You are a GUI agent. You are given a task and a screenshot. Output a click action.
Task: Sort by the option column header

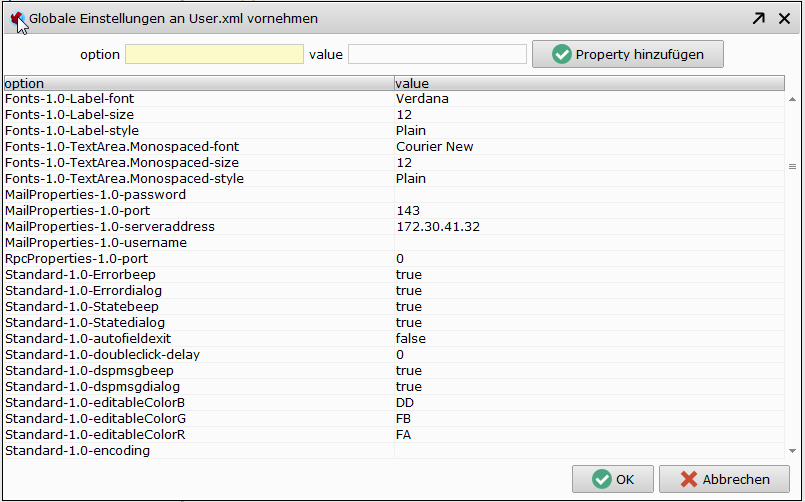[199, 83]
